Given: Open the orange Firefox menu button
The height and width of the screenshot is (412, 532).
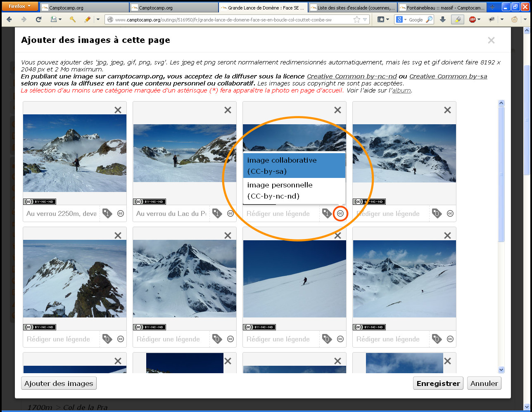Looking at the screenshot, I should pyautogui.click(x=19, y=6).
